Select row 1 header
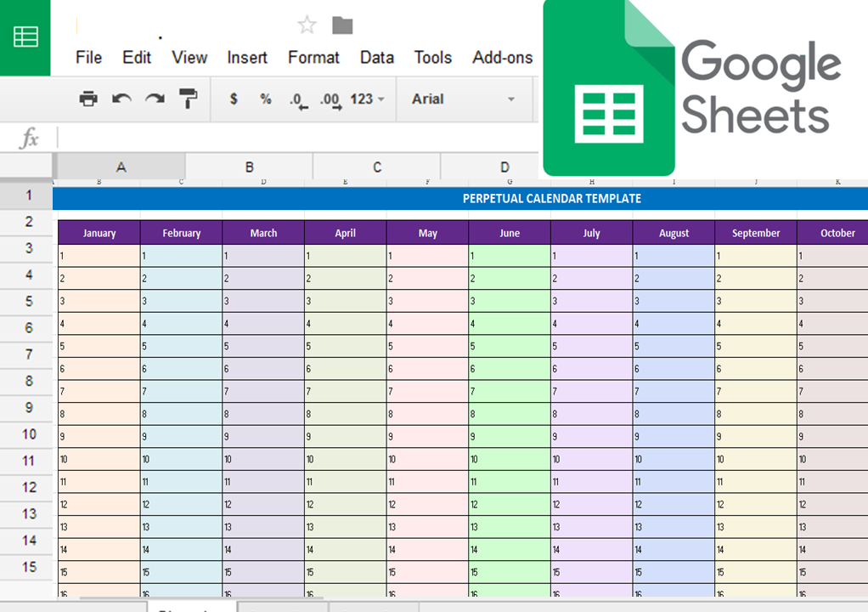This screenshot has height=612, width=868. click(x=28, y=195)
